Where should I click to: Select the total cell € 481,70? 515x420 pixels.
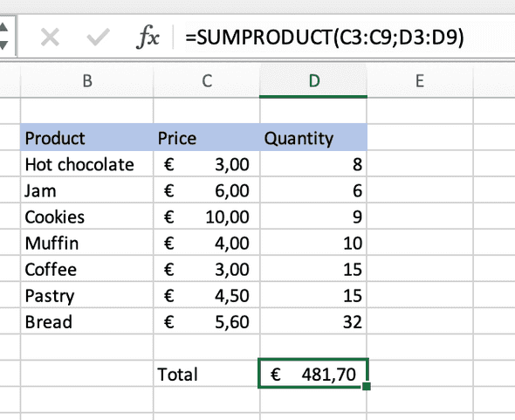(313, 374)
